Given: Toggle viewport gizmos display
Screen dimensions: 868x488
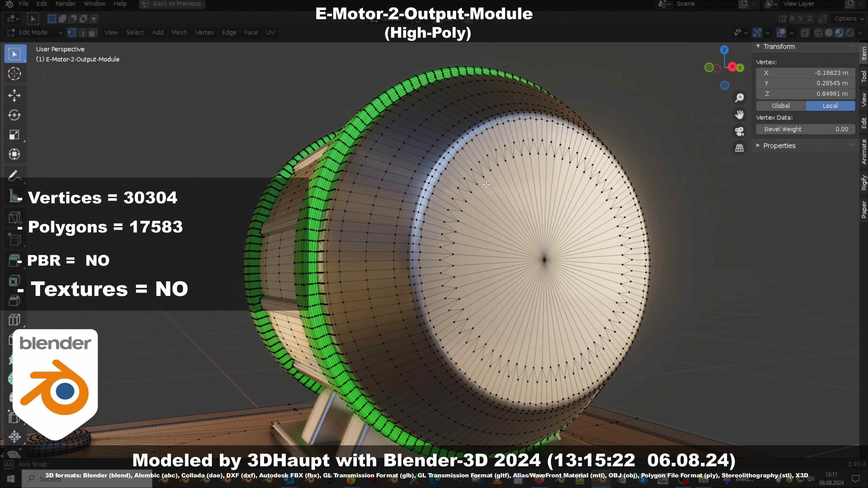Looking at the screenshot, I should point(757,33).
